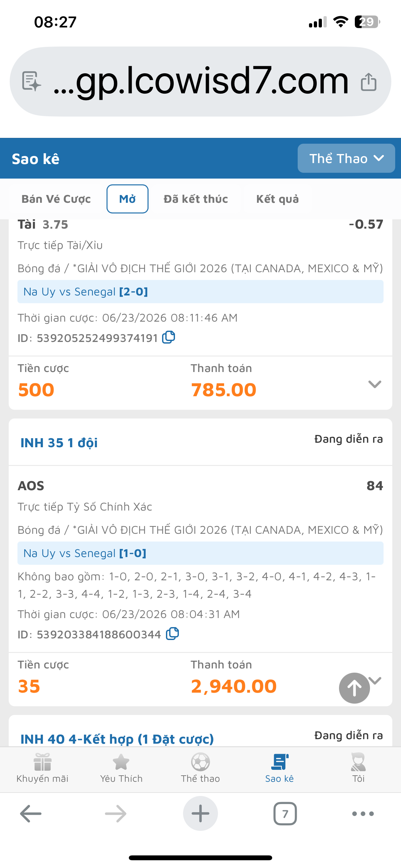
Task: Tap the scroll-to-top arrow button
Action: coord(354,688)
